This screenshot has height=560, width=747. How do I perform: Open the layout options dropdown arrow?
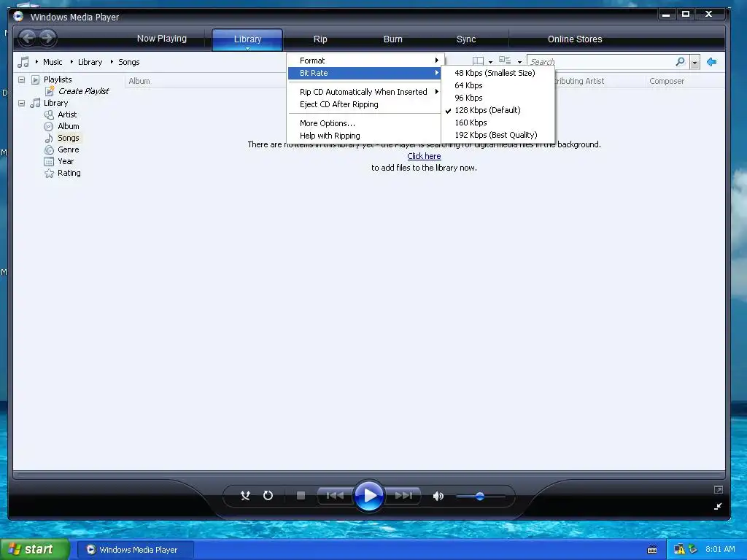tap(490, 62)
